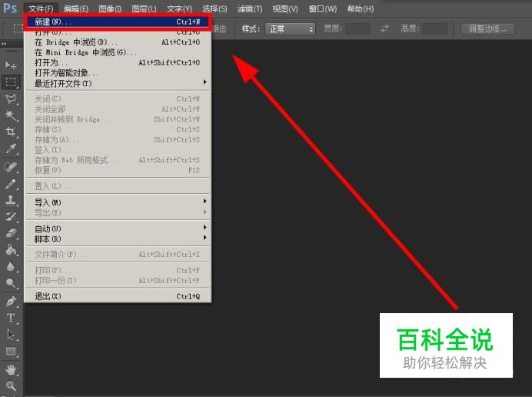
Task: Select the Hand tool
Action: 11,369
